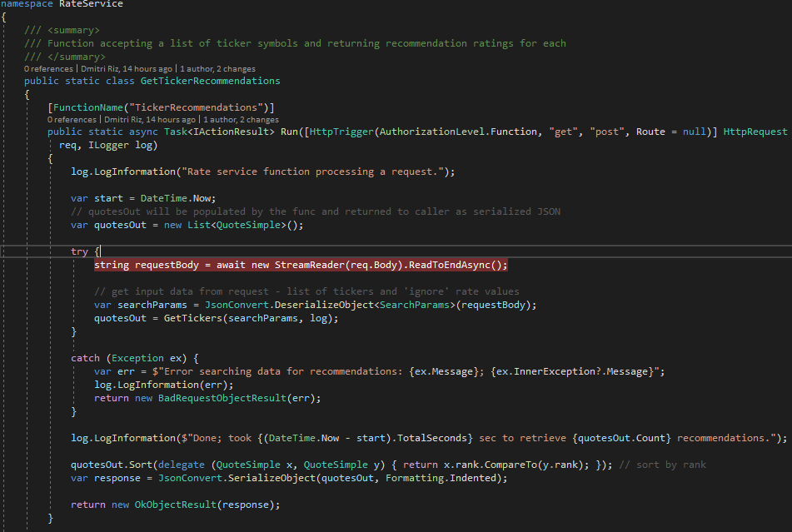The width and height of the screenshot is (792, 532).
Task: Click AuthorizationLevel in the Run signature
Action: pos(431,132)
